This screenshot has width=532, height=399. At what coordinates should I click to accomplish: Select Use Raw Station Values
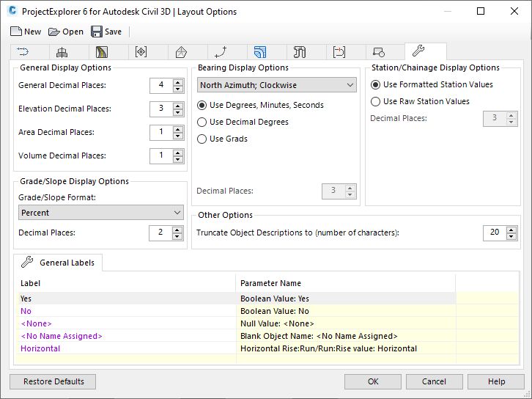coord(375,101)
